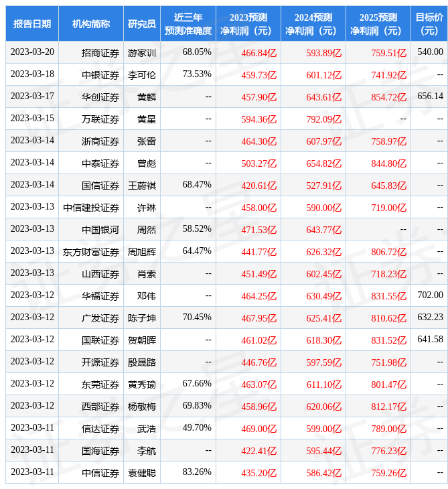The width and height of the screenshot is (448, 489).
Task: Click the 报告日期 column header
Action: pos(32,24)
